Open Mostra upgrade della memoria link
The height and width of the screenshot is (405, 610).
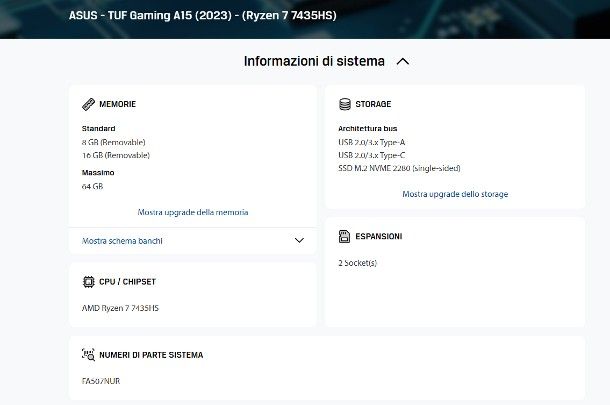193,212
